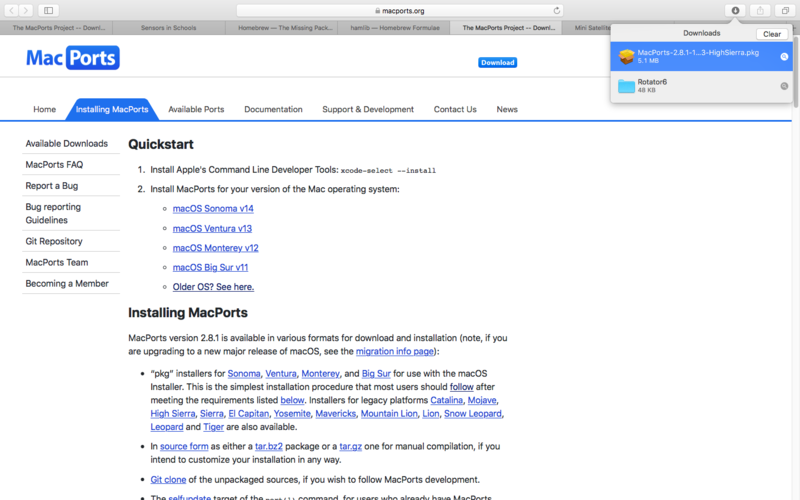Reveal MacPorts pkg in Finder magnifier

click(784, 57)
